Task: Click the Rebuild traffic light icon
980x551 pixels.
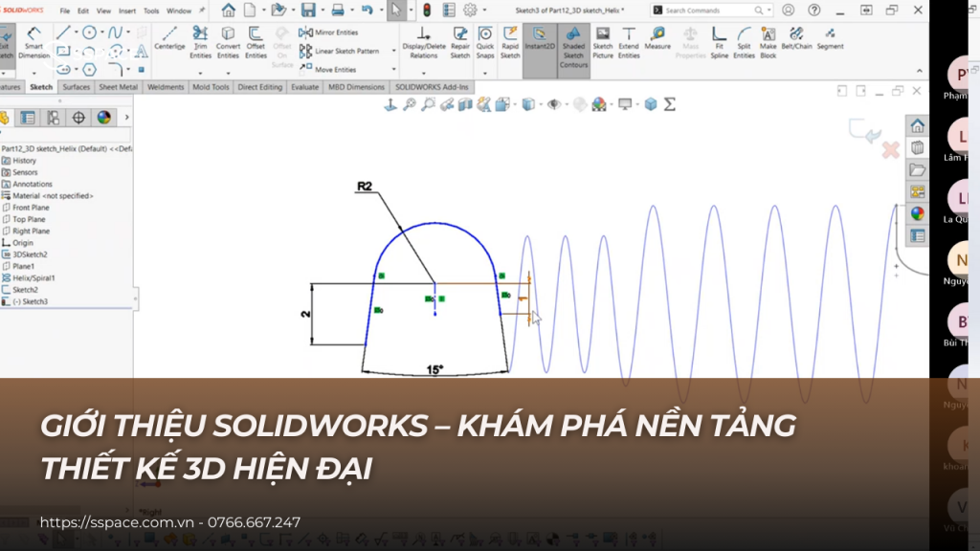Action: [427, 10]
